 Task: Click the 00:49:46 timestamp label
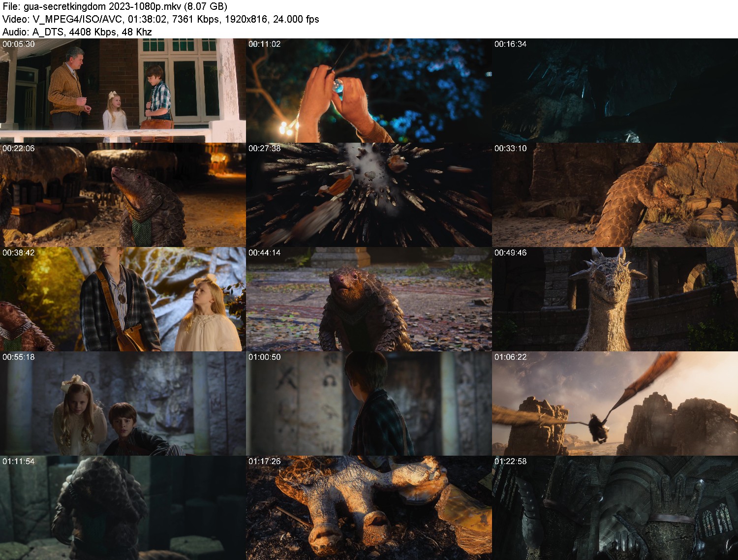pyautogui.click(x=511, y=252)
